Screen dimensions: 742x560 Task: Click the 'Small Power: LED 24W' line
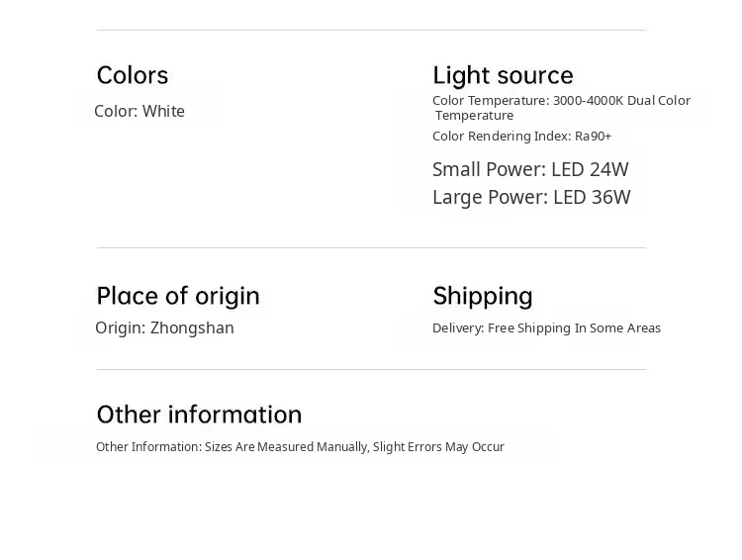530,169
